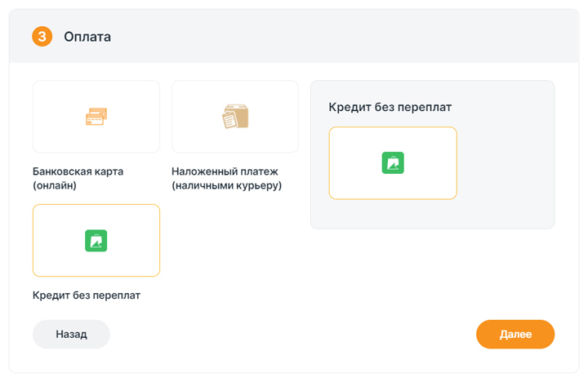The height and width of the screenshot is (382, 588).
Task: Click the green credit icon inside the grey panel
Action: pos(393,163)
